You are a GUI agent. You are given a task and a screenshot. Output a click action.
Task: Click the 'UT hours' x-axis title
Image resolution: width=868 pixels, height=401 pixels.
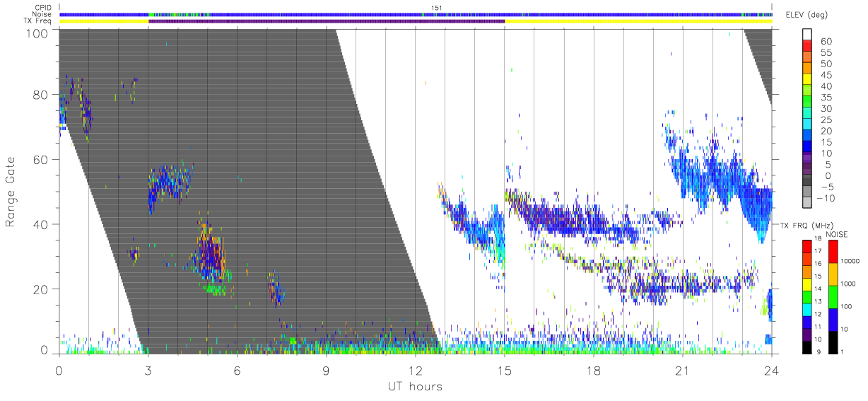[415, 386]
